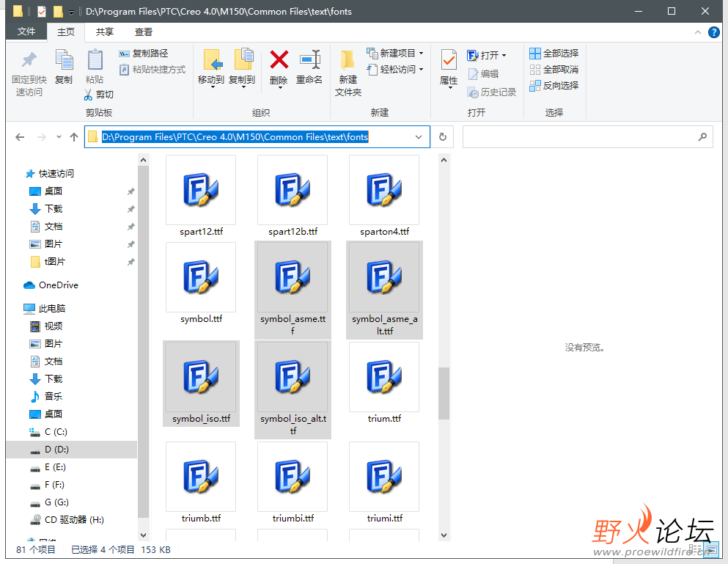Click the 属性 properties icon
This screenshot has height=564, width=728.
[x=449, y=60]
